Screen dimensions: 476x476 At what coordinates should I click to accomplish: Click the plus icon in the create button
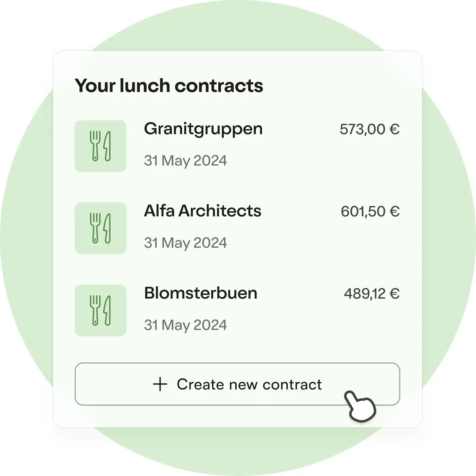pos(160,384)
